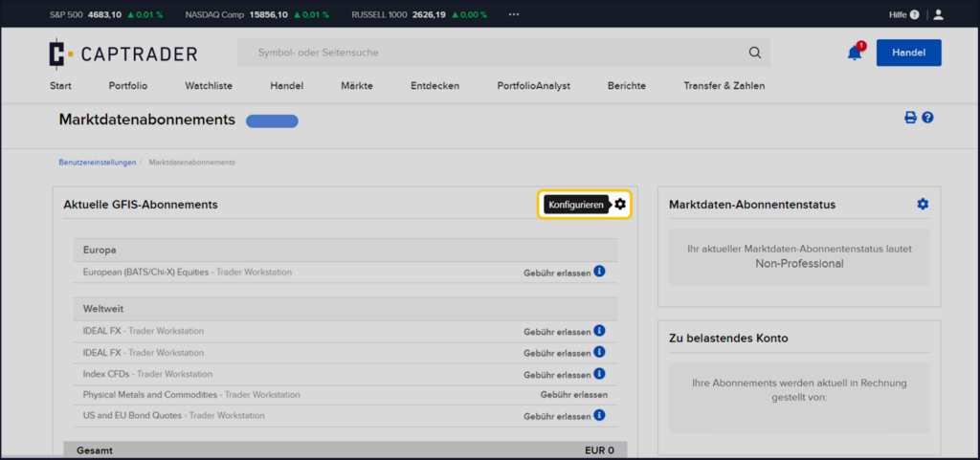Show info for European (BATS/Chi-X) Equities
Viewport: 980px width, 460px height.
click(599, 272)
